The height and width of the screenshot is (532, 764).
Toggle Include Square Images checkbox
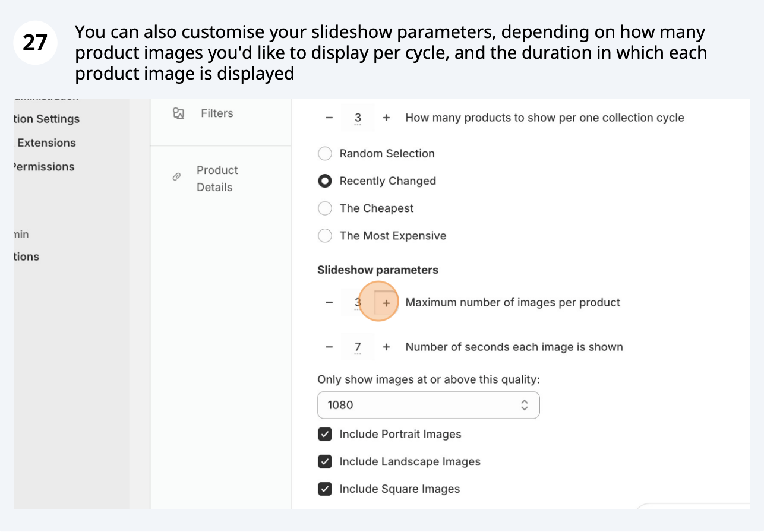(x=325, y=489)
